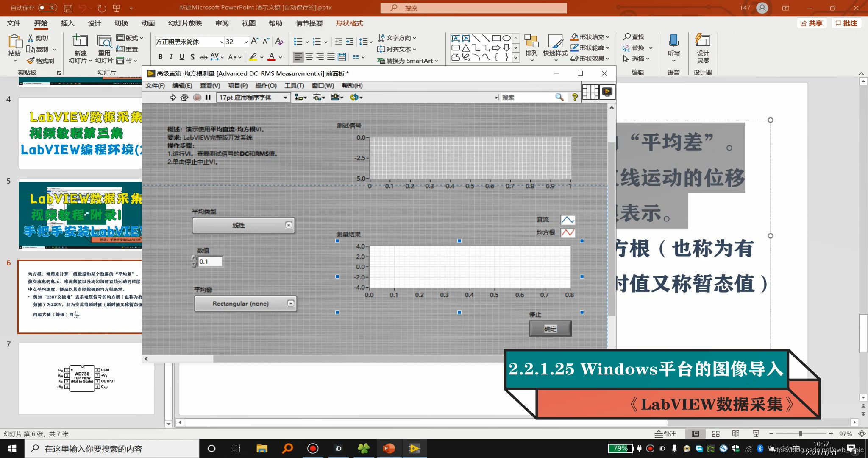Open LabVIEW 操作(O) menu
This screenshot has width=868, height=458.
266,85
